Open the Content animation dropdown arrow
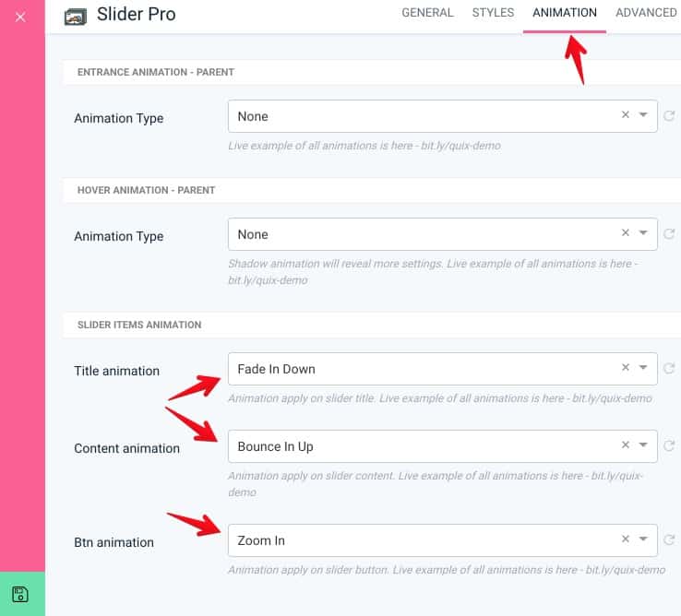This screenshot has width=681, height=616. click(643, 444)
